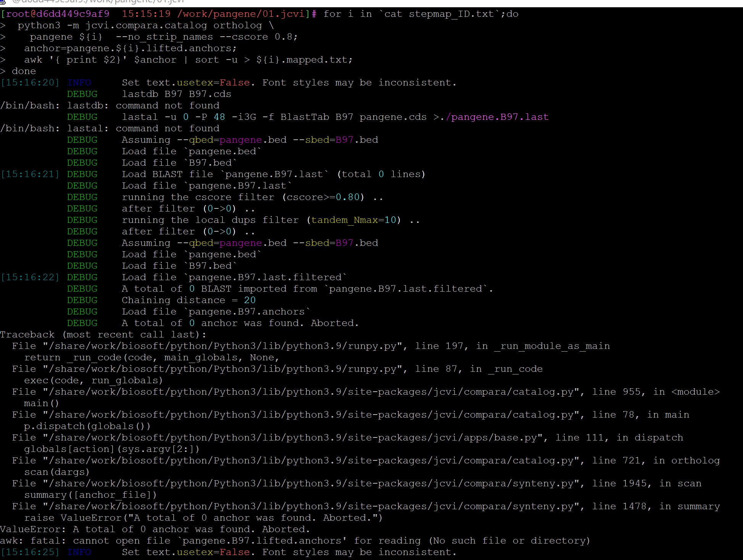Click 'line 955, in <module>' traceback text
The width and height of the screenshot is (743, 560).
coord(656,392)
